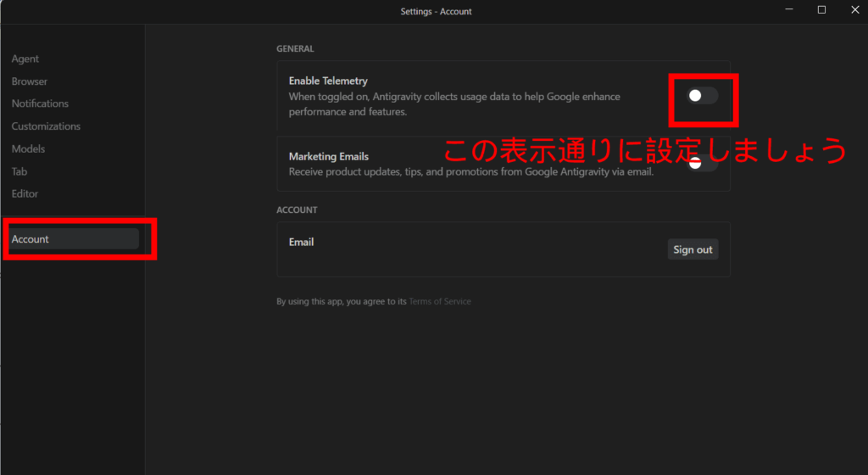Click the Enable Telemetry heading text
Screen dimensions: 868x475
click(328, 81)
